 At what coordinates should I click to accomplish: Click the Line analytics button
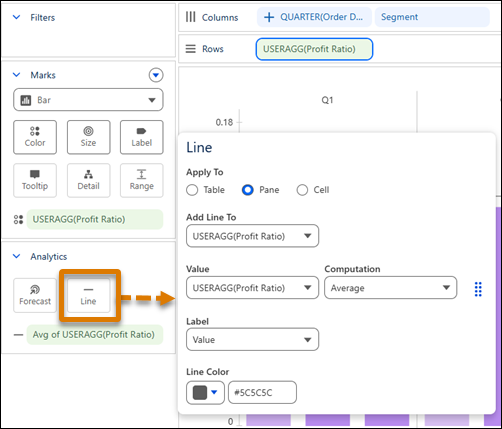[88, 296]
